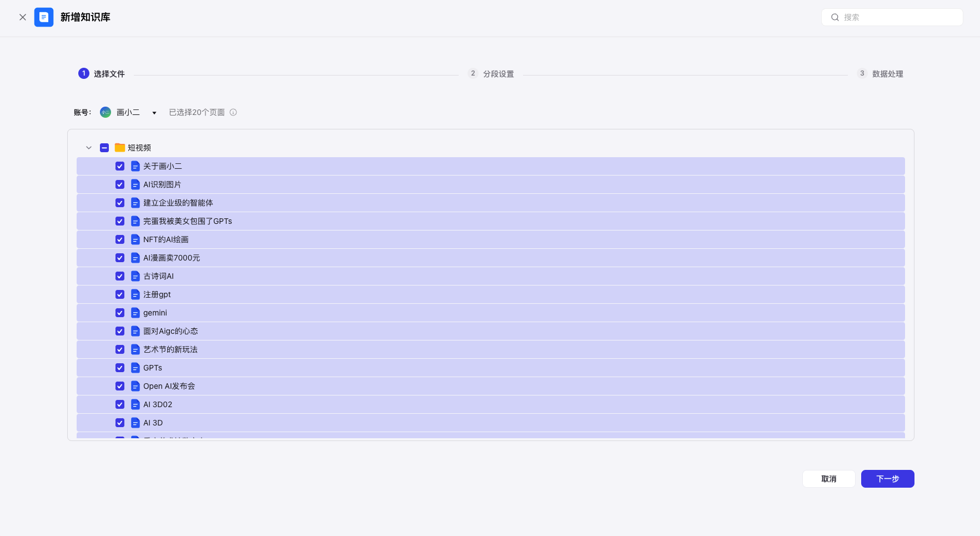Go to step 3 数据处理
Image resolution: width=980 pixels, height=536 pixels.
[880, 73]
